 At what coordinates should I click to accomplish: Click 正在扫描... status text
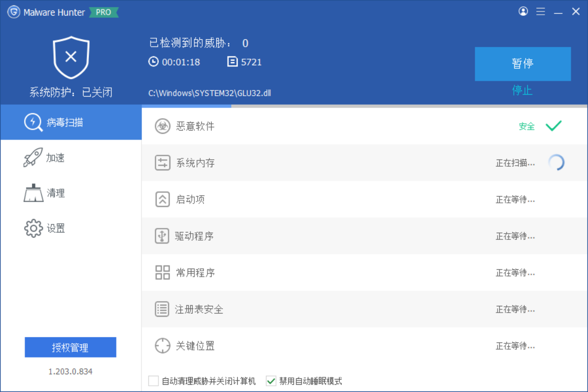pos(515,163)
